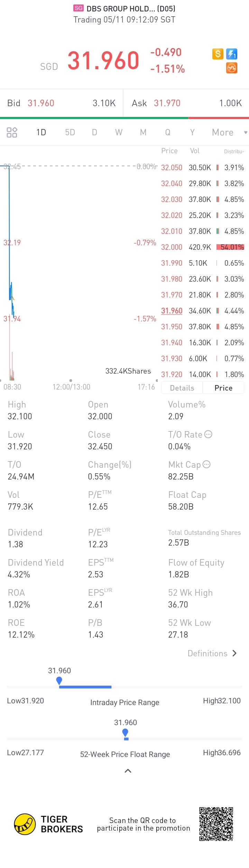Viewport: 249px width, 868px height.
Task: Switch to the Price distribution view
Action: (223, 388)
